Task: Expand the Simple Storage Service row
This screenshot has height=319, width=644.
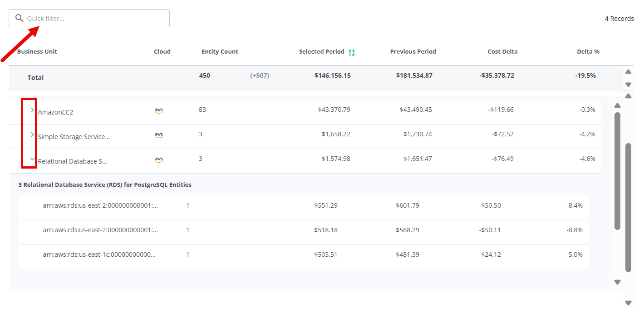Action: pos(32,135)
